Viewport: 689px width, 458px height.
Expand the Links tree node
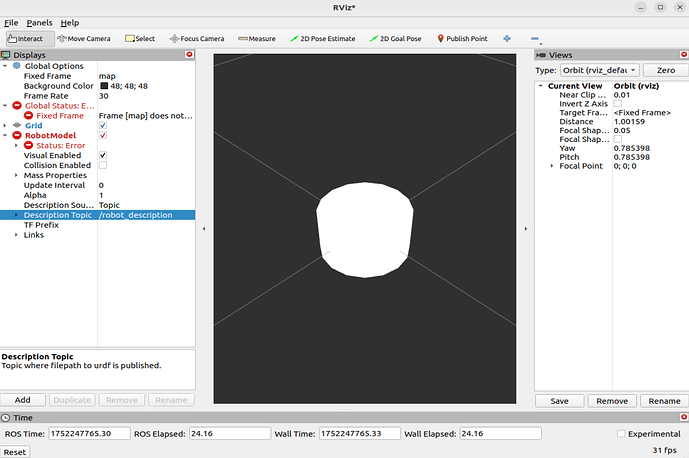coord(16,235)
